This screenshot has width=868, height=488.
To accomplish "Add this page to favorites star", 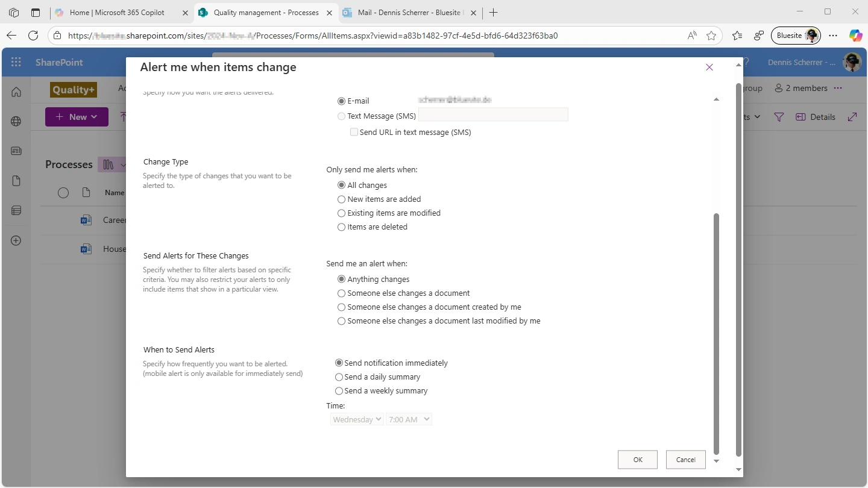I will [711, 36].
